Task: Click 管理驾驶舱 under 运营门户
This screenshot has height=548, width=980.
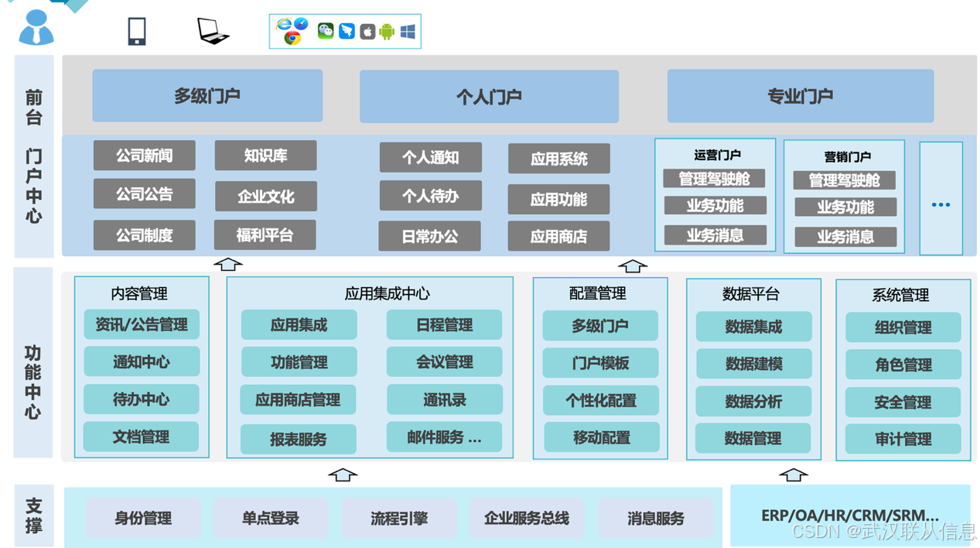Action: (x=715, y=179)
